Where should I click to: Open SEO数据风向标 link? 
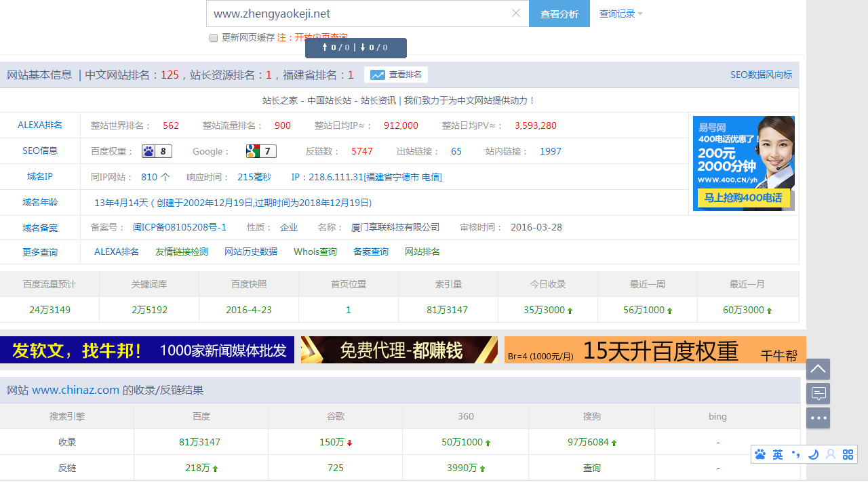point(761,75)
